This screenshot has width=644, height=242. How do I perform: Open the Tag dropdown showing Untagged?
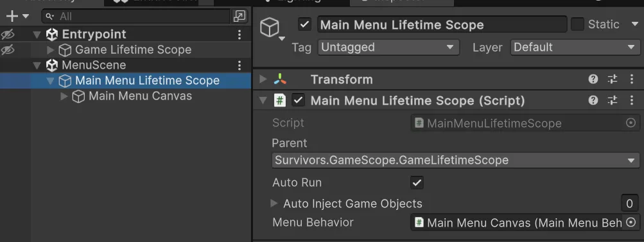pos(388,48)
